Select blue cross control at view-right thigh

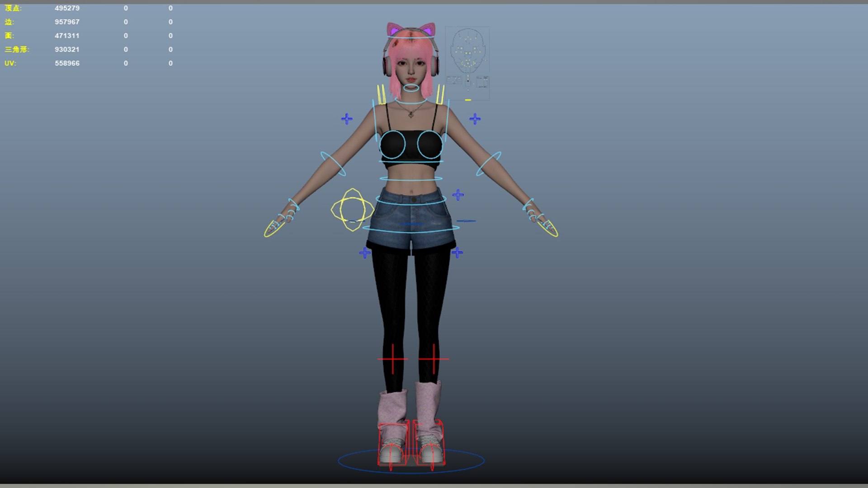(x=457, y=253)
